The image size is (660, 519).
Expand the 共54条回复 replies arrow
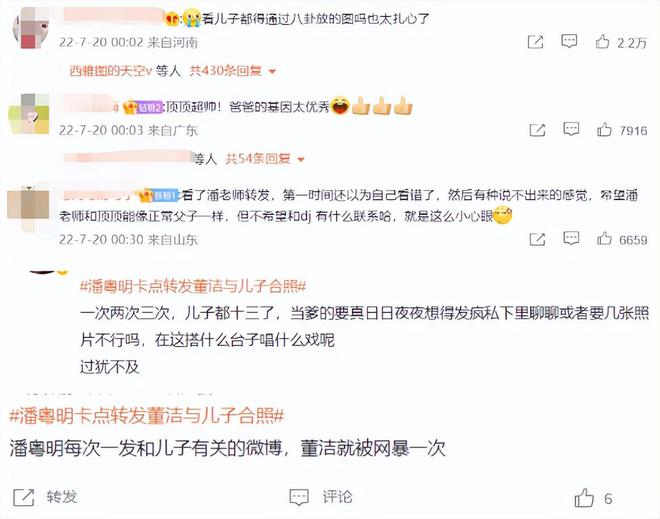click(264, 159)
